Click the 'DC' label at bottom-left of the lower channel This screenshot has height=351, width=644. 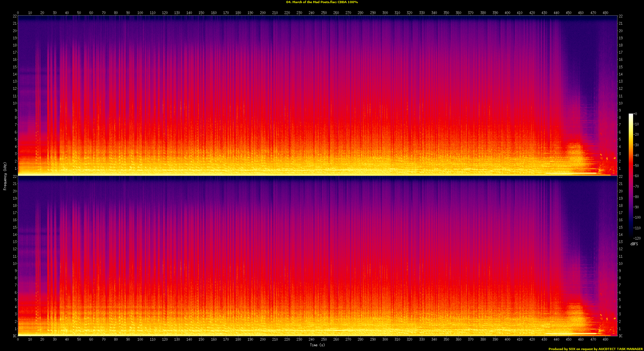coord(14,336)
